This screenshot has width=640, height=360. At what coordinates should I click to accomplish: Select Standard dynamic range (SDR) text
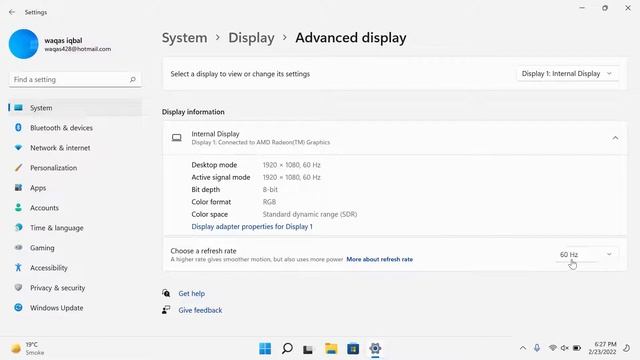pyautogui.click(x=310, y=214)
